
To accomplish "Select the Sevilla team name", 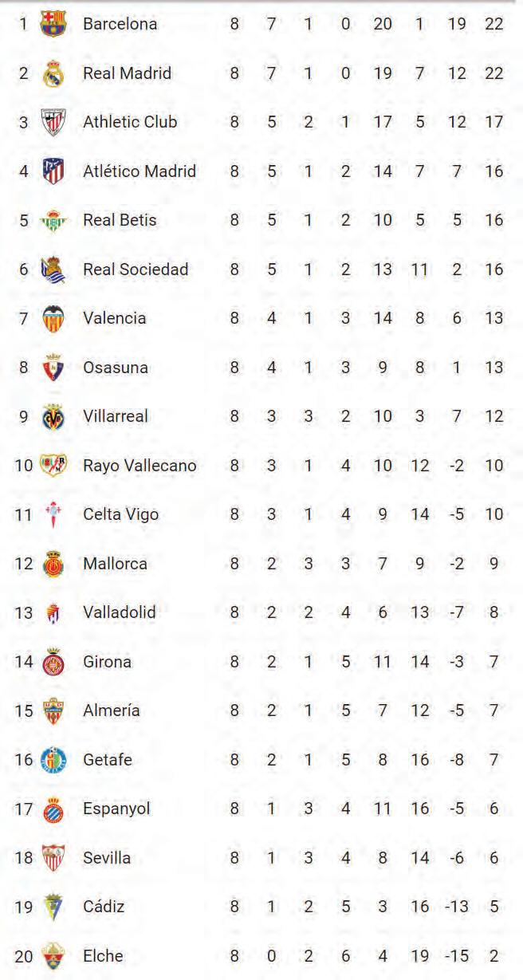I will point(107,858).
